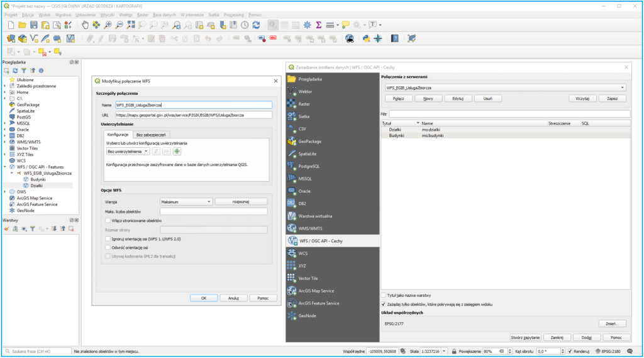Click the Pan Map hand tool
This screenshot has height=358, width=644.
pyautogui.click(x=86, y=25)
